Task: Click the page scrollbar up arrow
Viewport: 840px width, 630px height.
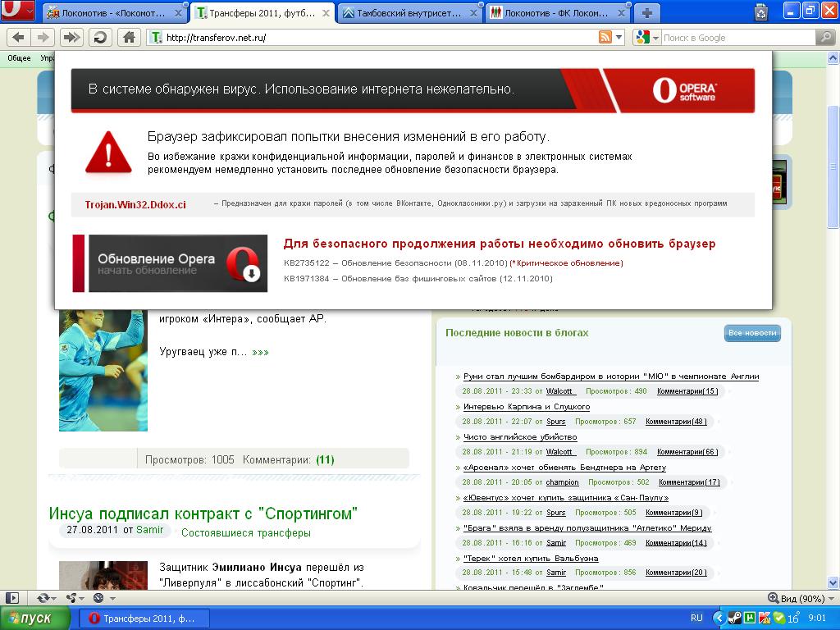Action: click(x=833, y=57)
